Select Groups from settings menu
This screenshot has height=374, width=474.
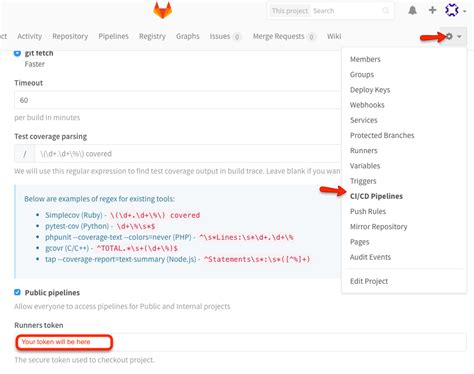pos(362,75)
